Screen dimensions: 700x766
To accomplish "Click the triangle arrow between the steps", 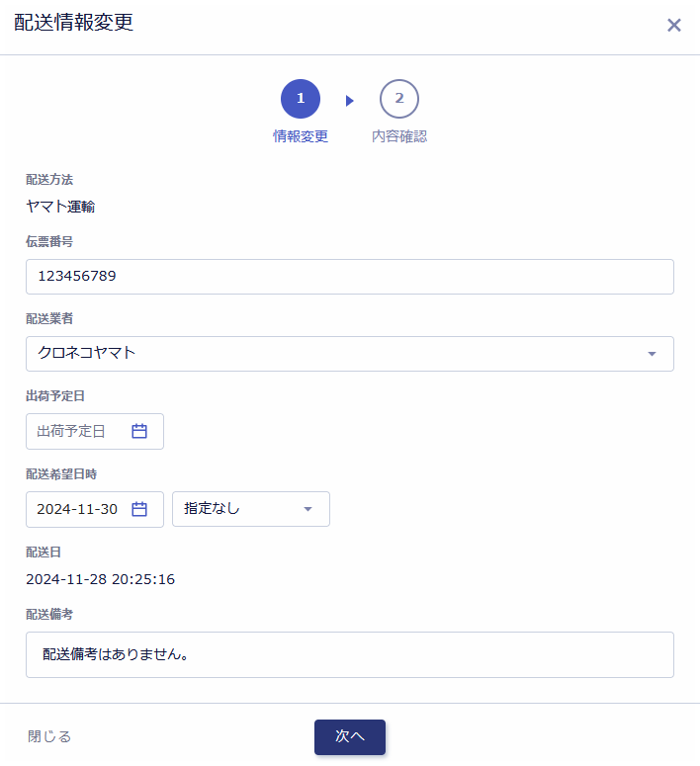I will (349, 101).
